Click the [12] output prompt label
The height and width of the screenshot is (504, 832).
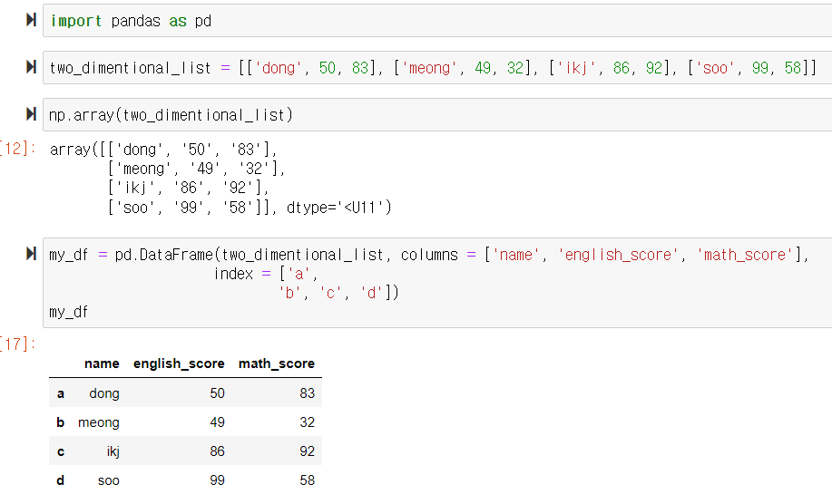tap(18, 149)
